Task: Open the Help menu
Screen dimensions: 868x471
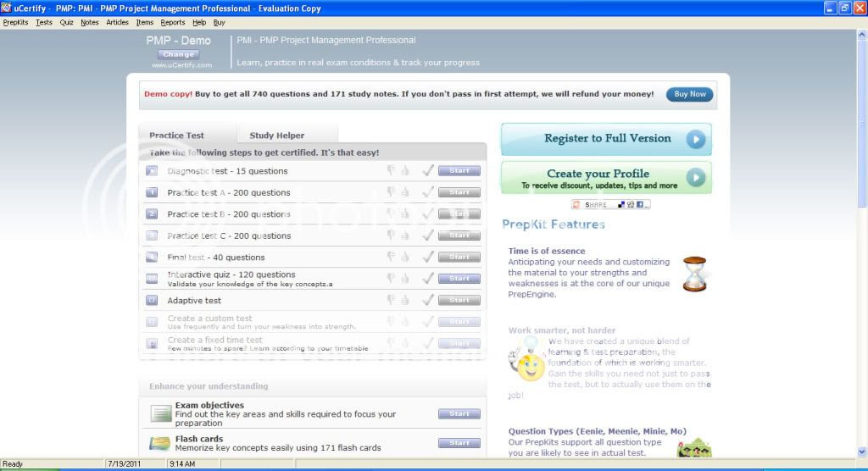Action: (x=199, y=23)
